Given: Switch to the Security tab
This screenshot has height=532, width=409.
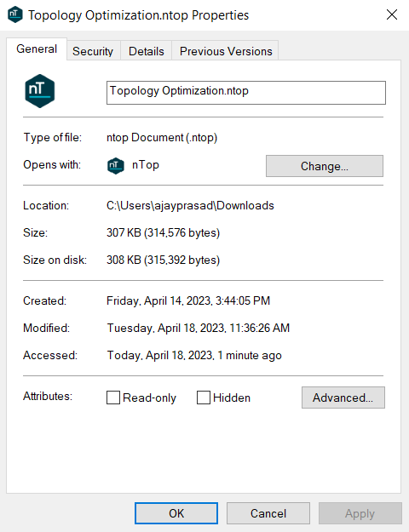Looking at the screenshot, I should click(93, 51).
